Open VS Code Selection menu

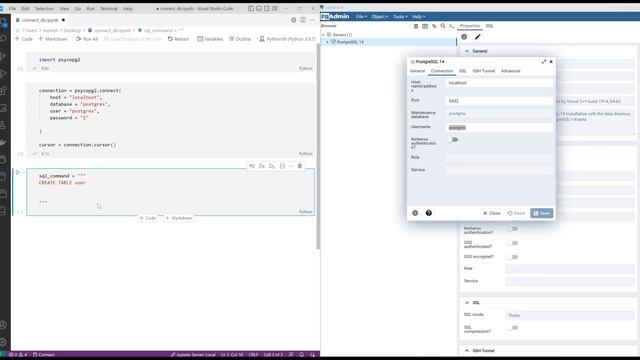[x=44, y=9]
